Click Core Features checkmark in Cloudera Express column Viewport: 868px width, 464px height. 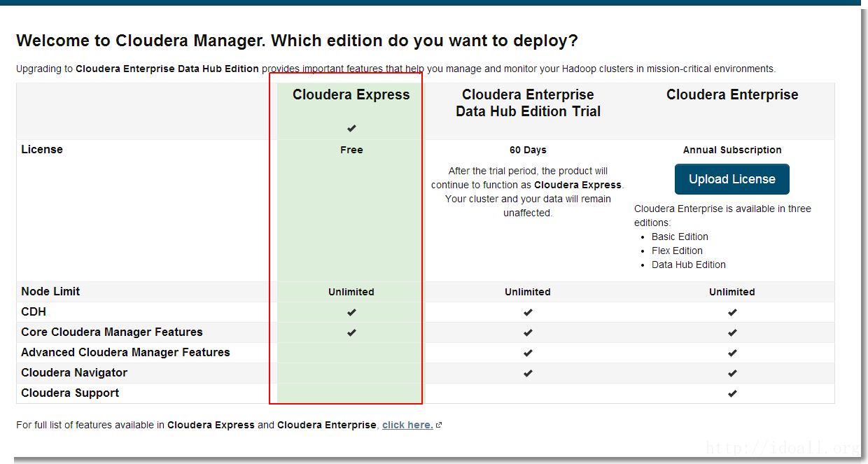(351, 332)
